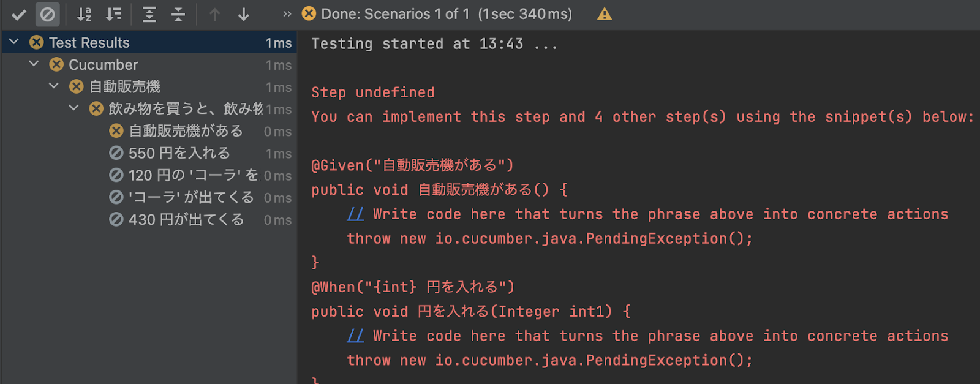The image size is (980, 384).
Task: Collapse the Test Results root node
Action: 15,42
